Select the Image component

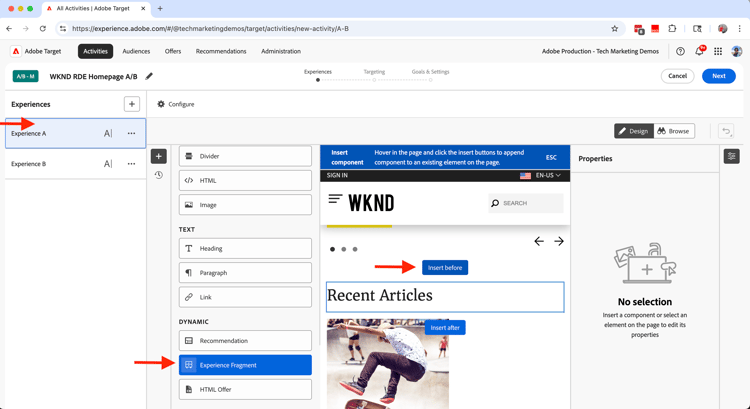[245, 205]
